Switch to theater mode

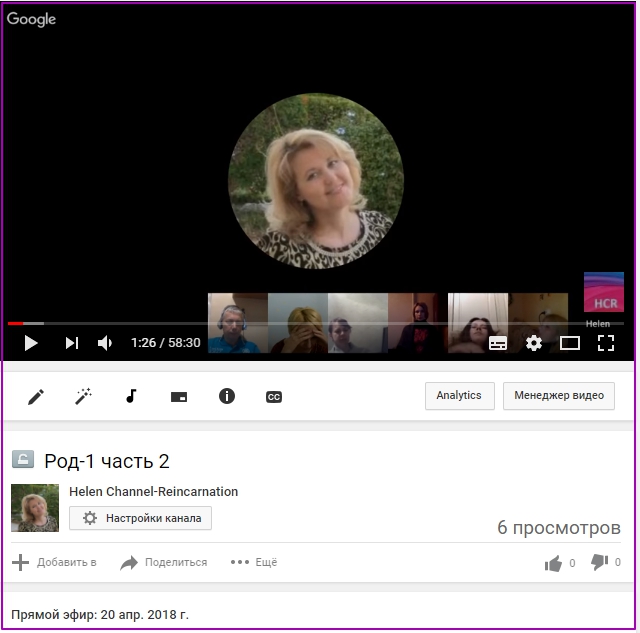570,343
